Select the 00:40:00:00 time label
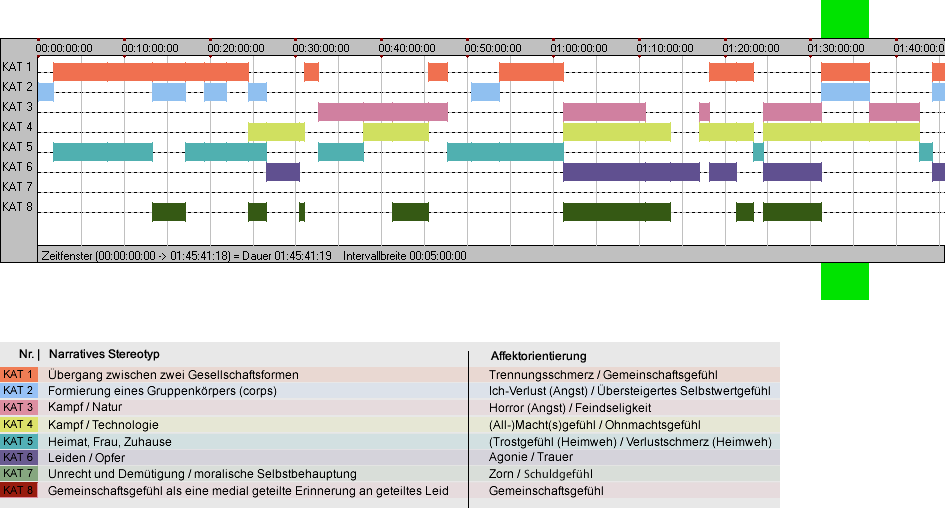 [407, 48]
